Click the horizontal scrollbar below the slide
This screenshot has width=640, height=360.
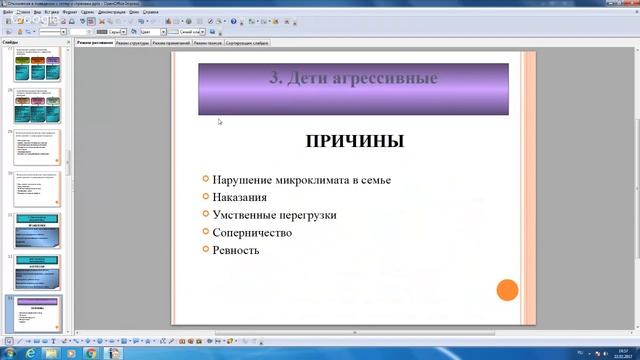[x=355, y=333]
